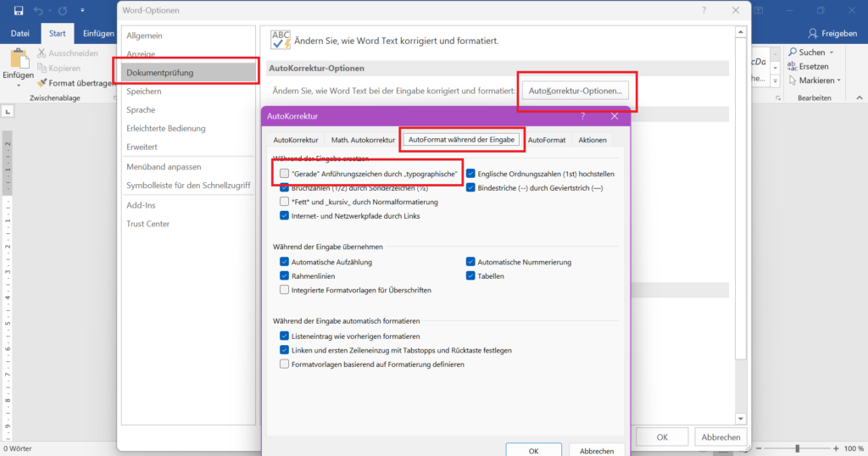Click OK in the AutoKorrektur dialog
Screen dimensions: 868x456
pos(533,449)
